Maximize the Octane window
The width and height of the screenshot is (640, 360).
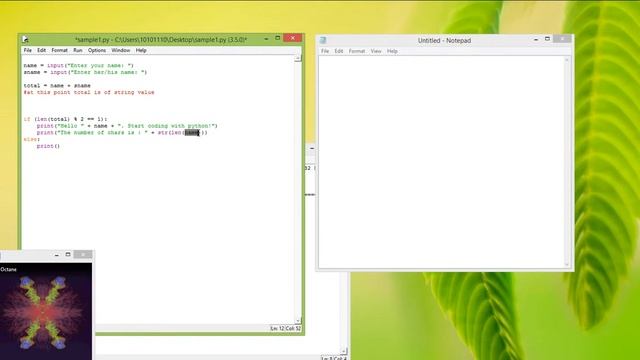68,254
